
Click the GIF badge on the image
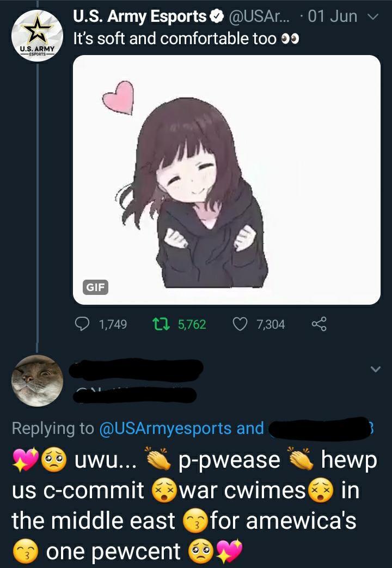tap(95, 287)
